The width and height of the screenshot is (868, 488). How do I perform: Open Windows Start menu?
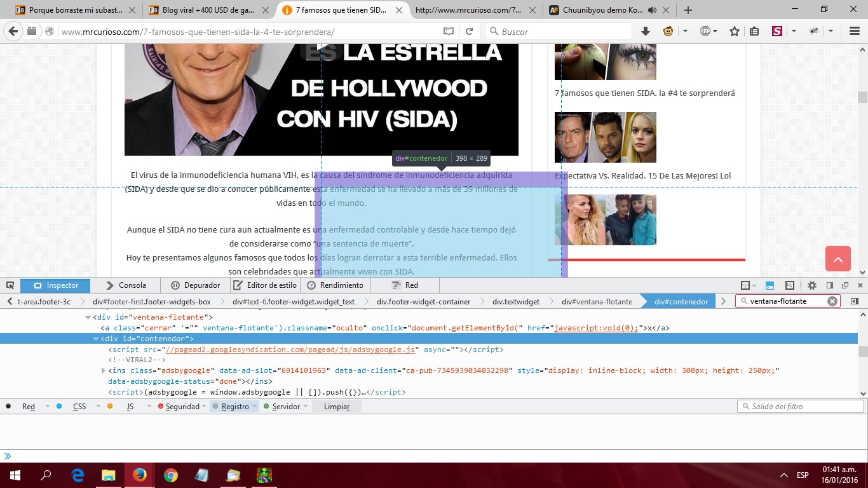(15, 475)
